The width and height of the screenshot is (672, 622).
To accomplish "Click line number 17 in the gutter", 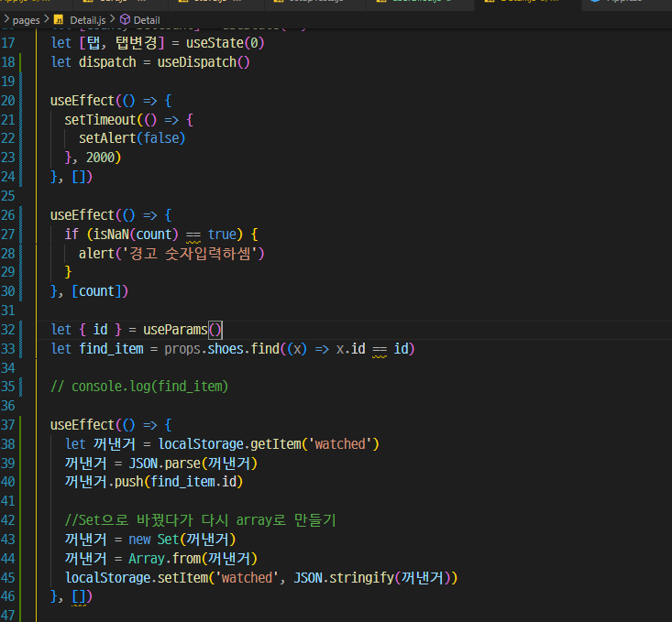I will 7,43.
